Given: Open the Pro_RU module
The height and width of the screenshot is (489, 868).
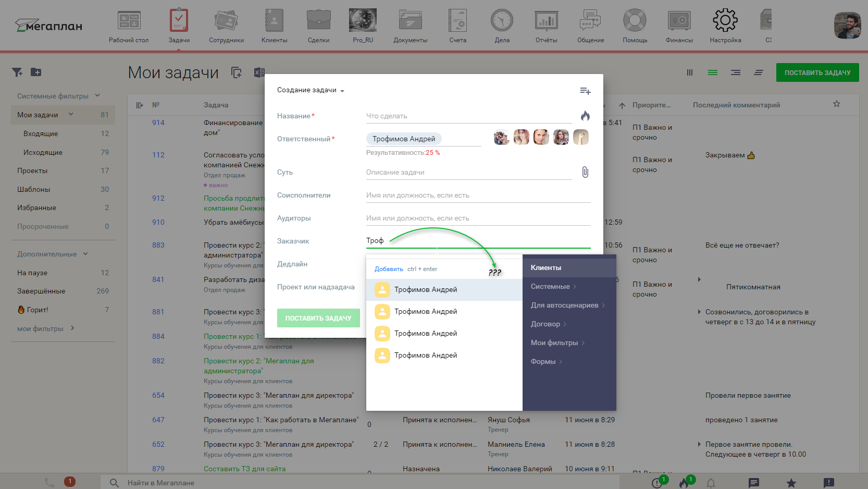Looking at the screenshot, I should pyautogui.click(x=363, y=26).
